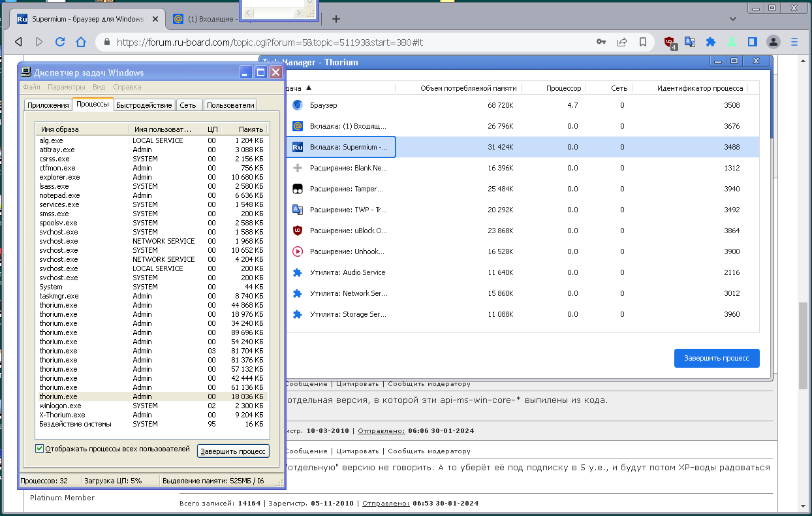Screen dimensions: 812x516
Task: Select the Браузер task icon row
Action: [x=298, y=105]
